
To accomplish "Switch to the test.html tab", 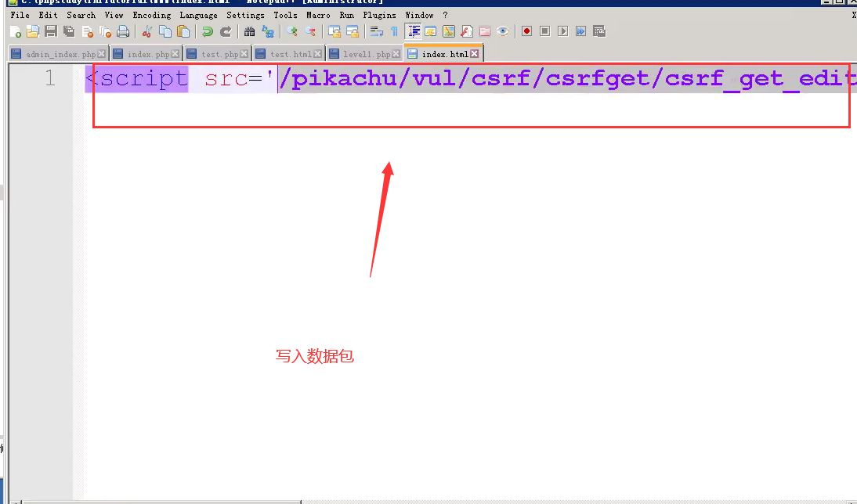I will pos(289,54).
